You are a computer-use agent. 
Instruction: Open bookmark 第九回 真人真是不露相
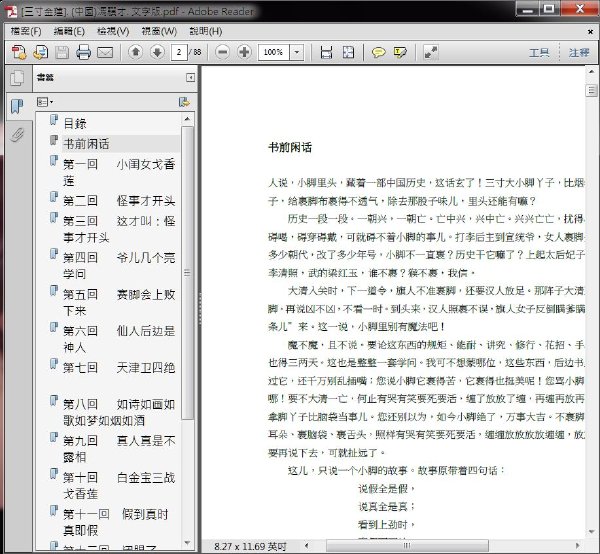(x=119, y=449)
